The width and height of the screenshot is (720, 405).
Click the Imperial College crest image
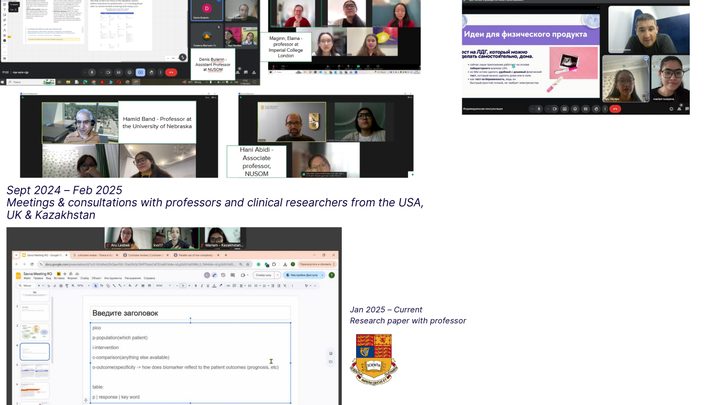point(374,360)
